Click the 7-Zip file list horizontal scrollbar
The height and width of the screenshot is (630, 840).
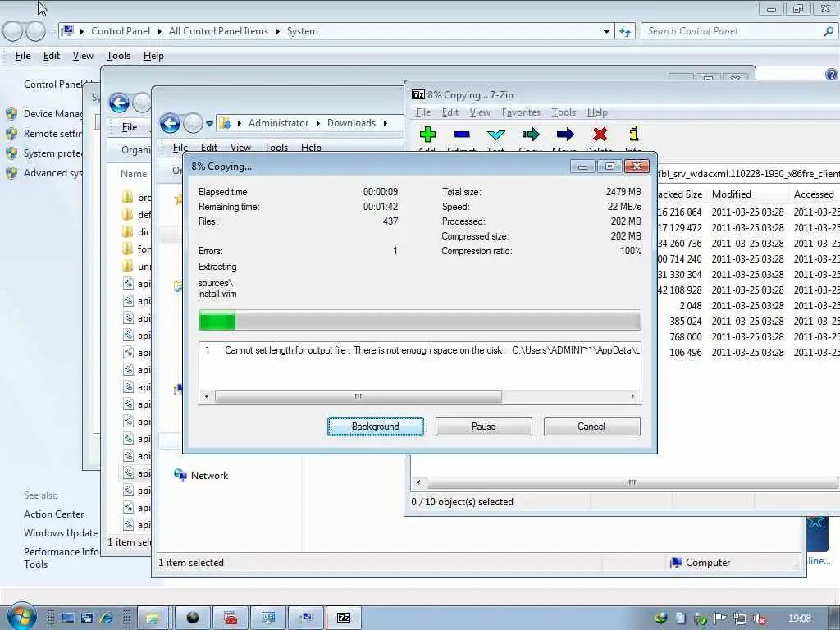(x=632, y=482)
